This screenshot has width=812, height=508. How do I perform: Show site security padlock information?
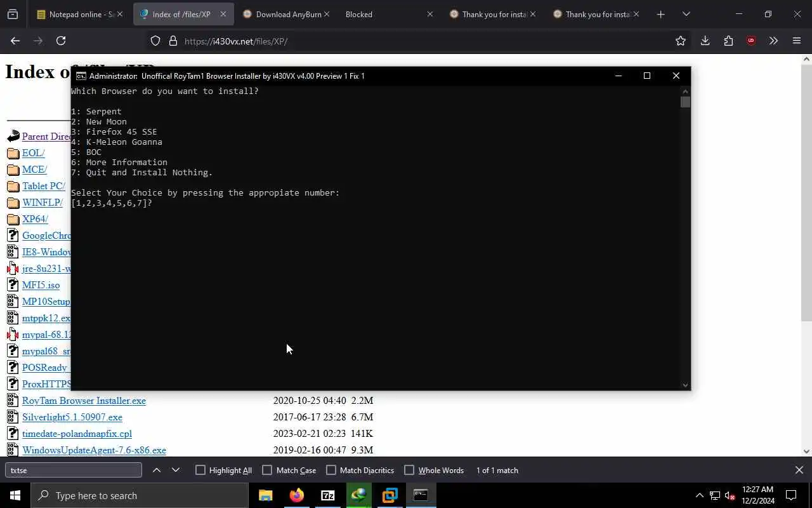pos(173,41)
